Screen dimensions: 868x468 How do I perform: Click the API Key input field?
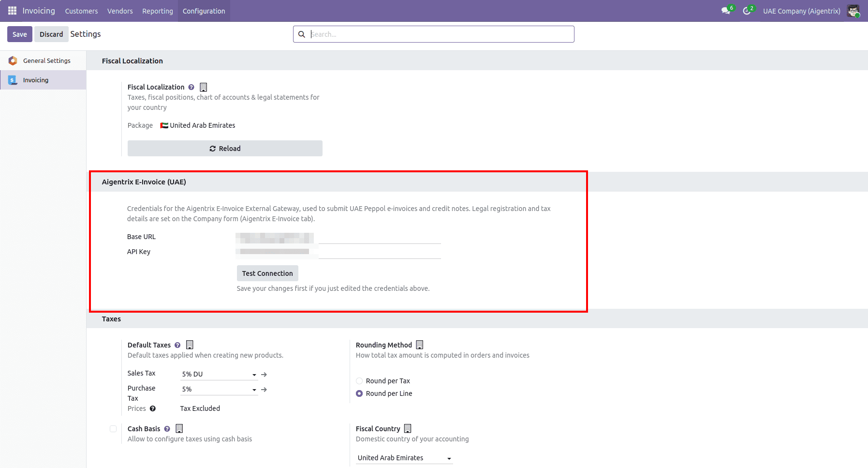coord(338,252)
